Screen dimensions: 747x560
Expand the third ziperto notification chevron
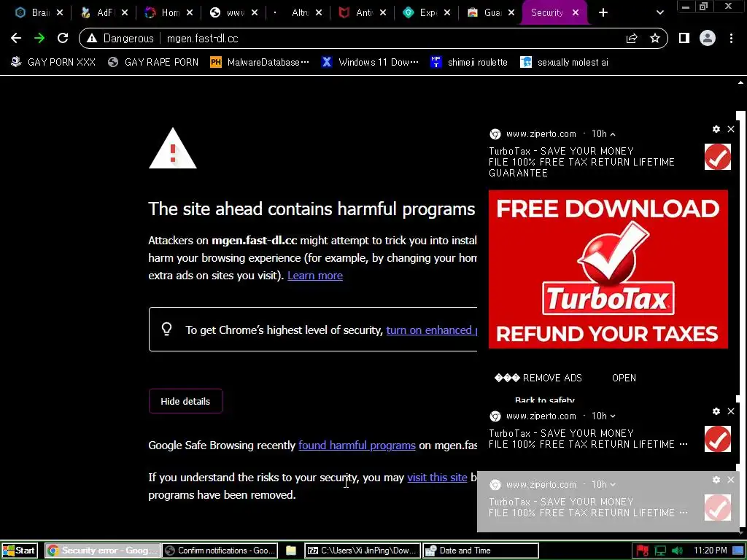(x=613, y=485)
